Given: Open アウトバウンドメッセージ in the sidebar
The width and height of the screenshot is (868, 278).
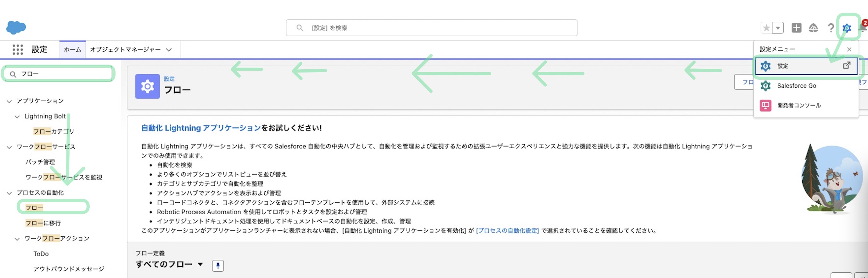Looking at the screenshot, I should pyautogui.click(x=69, y=269).
